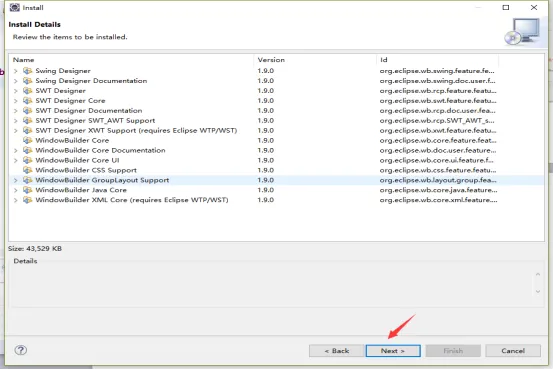Click id 'org.eclipse.wb.swing.feature.fe...'
The image size is (554, 370).
[x=437, y=71]
